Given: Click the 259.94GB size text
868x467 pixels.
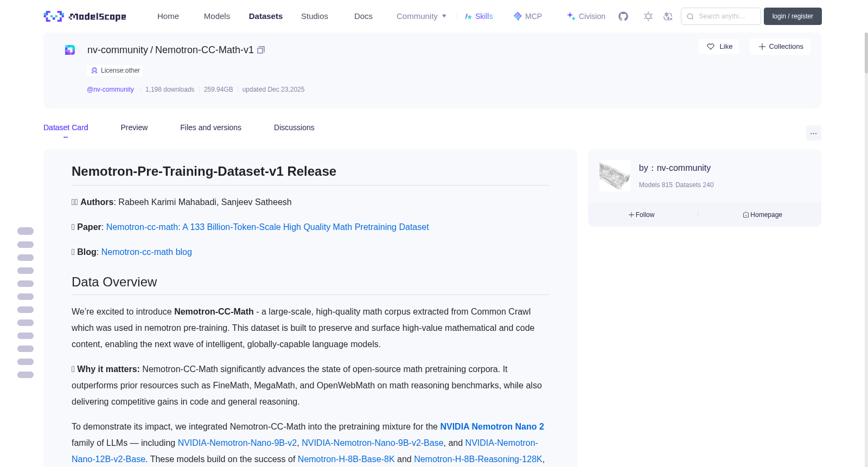Looking at the screenshot, I should pyautogui.click(x=219, y=89).
